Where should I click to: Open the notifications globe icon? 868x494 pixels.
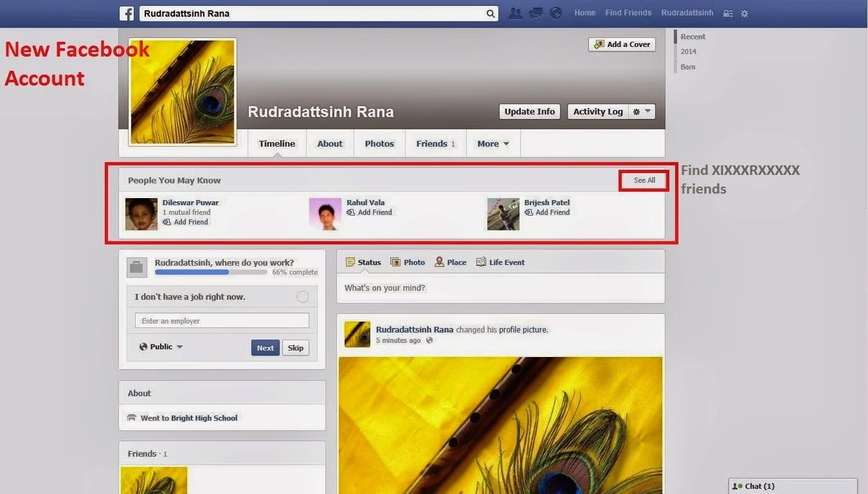[x=556, y=13]
